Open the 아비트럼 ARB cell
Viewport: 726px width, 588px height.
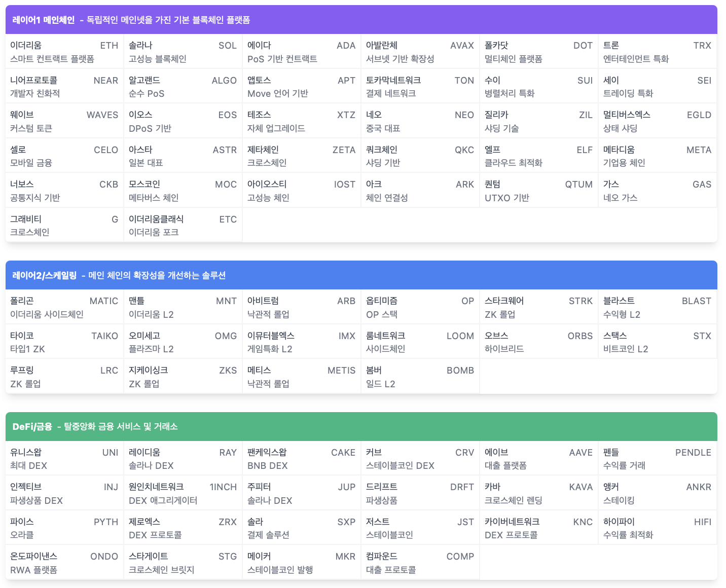click(302, 307)
